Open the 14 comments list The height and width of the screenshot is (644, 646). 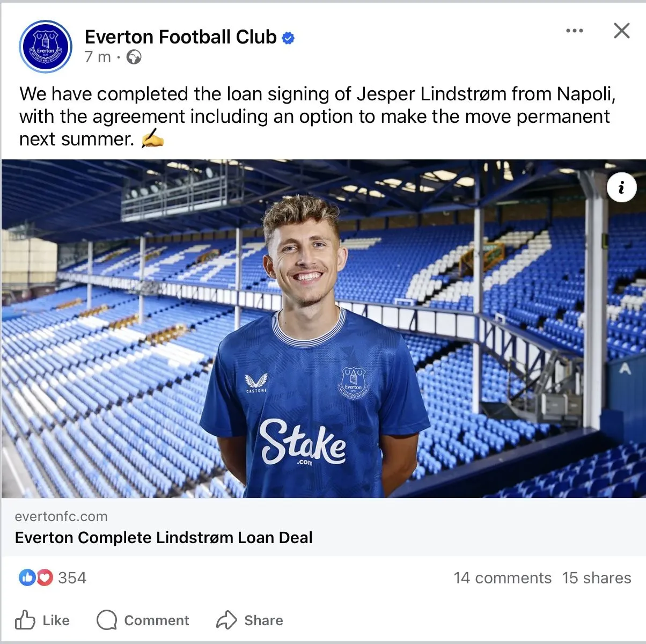click(502, 578)
